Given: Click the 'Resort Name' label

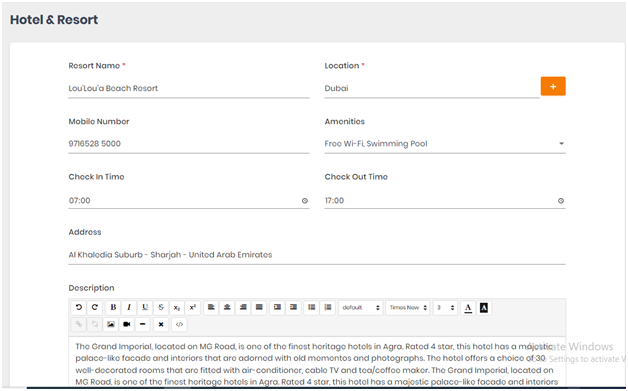Looking at the screenshot, I should (x=94, y=66).
